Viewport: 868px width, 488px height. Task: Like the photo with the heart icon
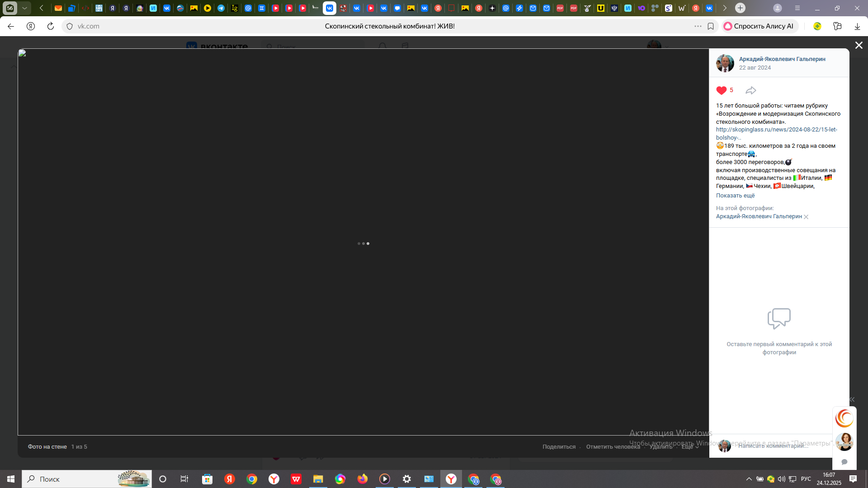point(722,90)
